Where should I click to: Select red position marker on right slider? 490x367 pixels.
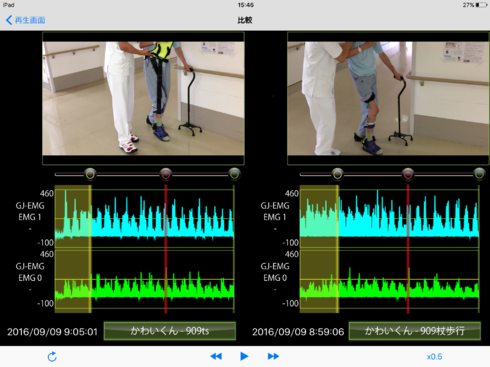tap(408, 174)
